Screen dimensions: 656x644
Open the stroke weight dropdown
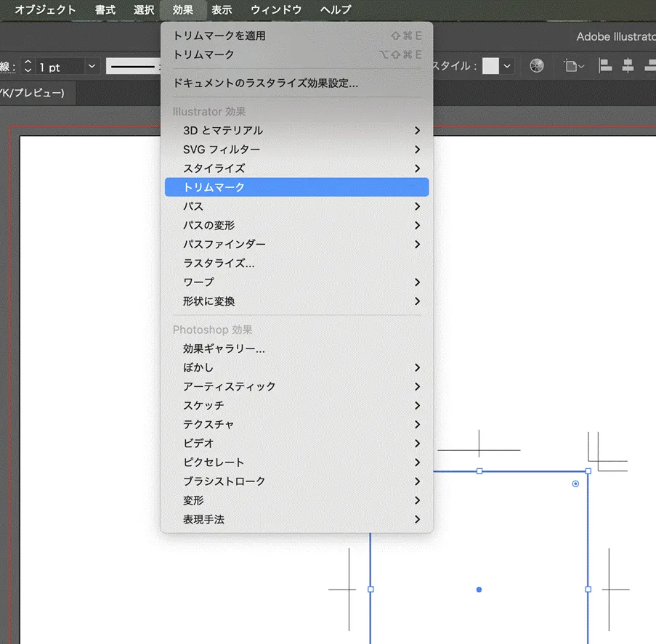[92, 67]
